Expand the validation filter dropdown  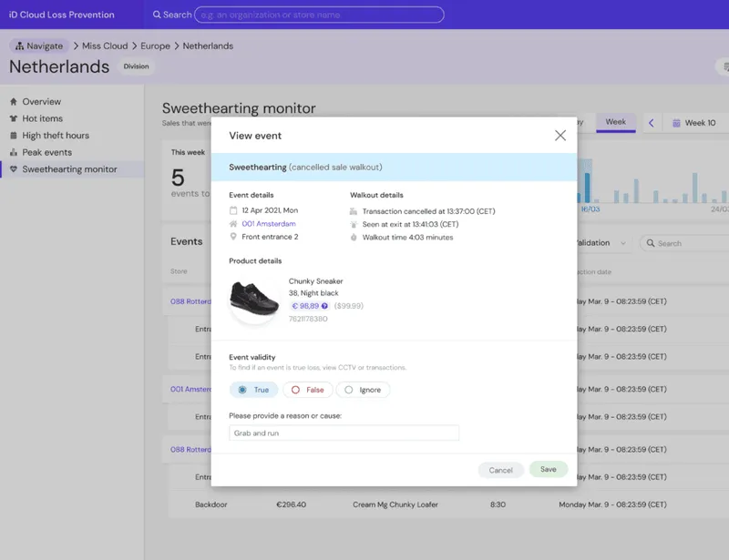[x=604, y=242]
